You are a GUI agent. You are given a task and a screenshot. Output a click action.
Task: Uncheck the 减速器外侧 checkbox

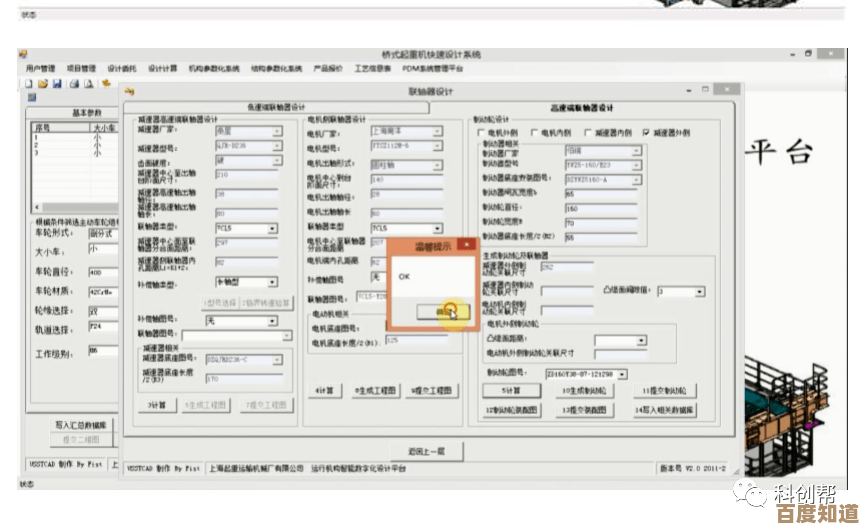(x=647, y=132)
